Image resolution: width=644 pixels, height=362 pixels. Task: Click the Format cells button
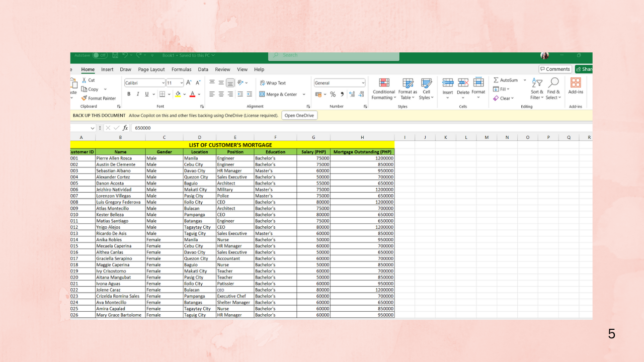(x=478, y=88)
